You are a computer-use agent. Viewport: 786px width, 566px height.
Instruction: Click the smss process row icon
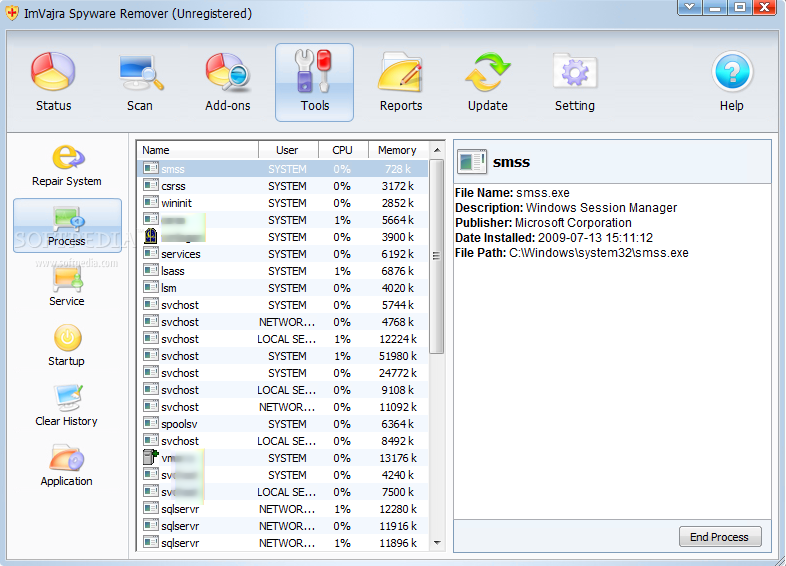coord(151,168)
